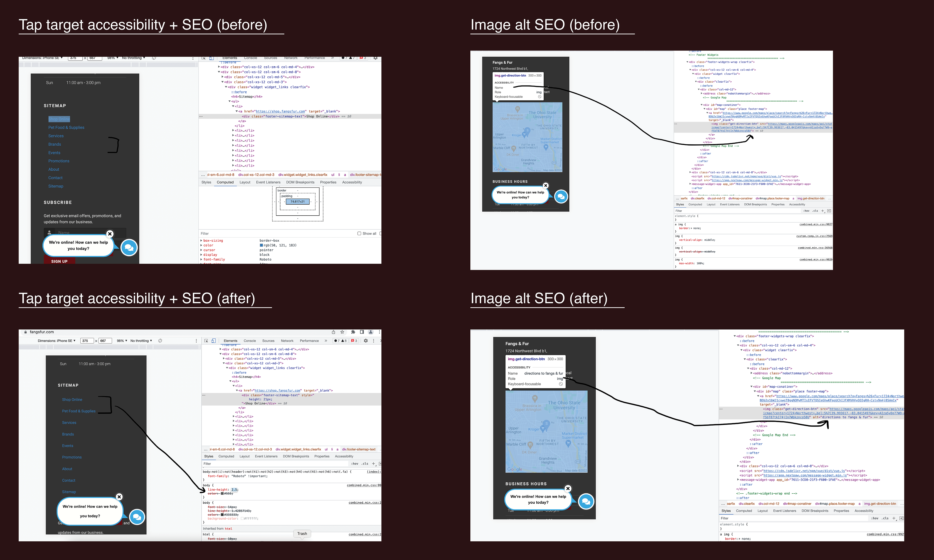Expand box-sizing property in Tap target (before) Computed
Screen dimensions: 934x560
201,240
